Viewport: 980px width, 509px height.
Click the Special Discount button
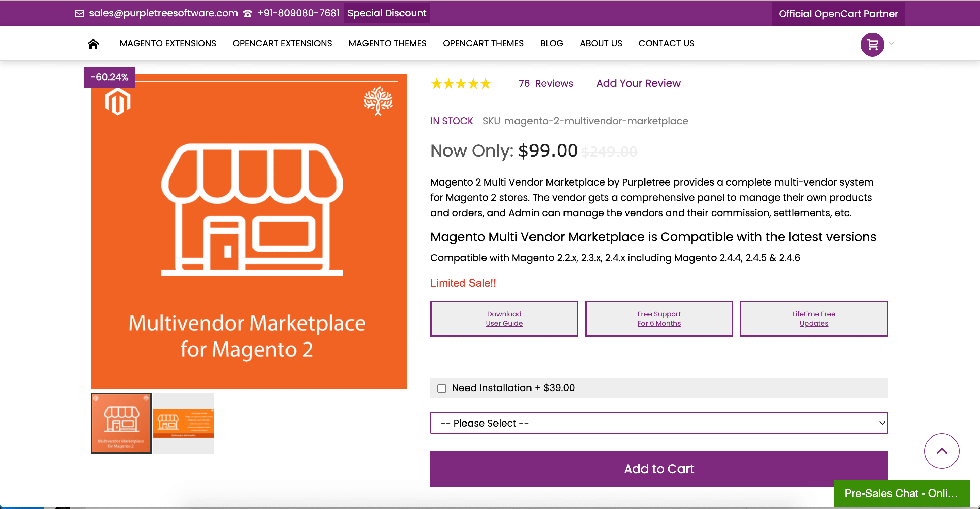pos(387,13)
